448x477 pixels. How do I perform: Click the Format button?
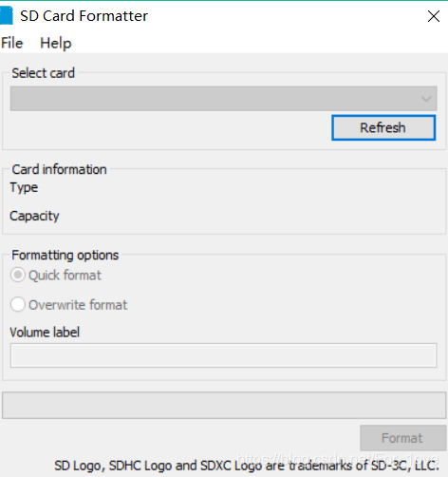402,438
